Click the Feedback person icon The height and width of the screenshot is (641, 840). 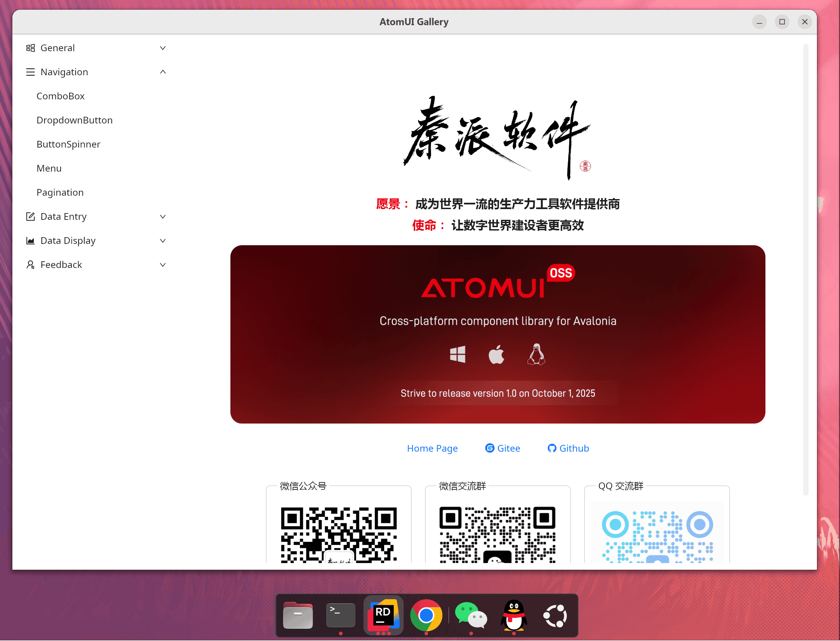[x=30, y=264]
